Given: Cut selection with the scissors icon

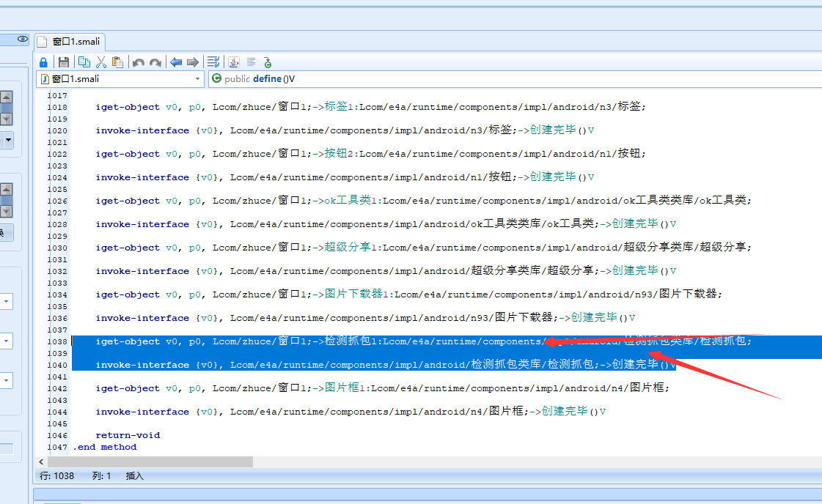Looking at the screenshot, I should tap(101, 62).
